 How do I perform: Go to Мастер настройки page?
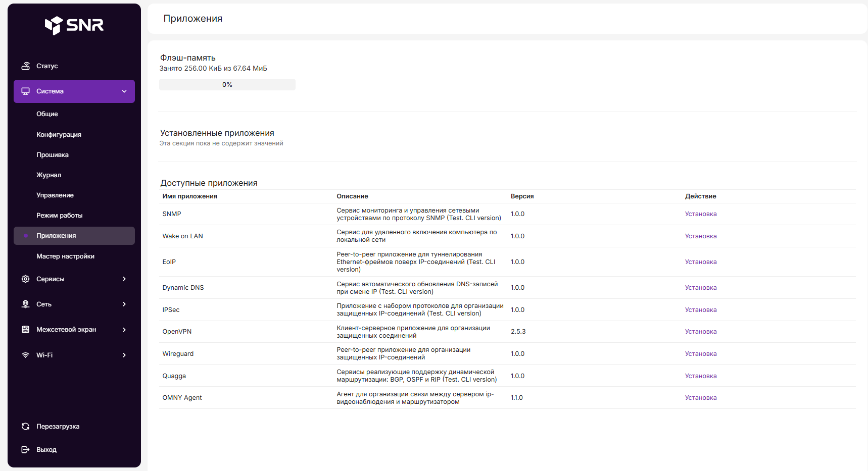(65, 256)
